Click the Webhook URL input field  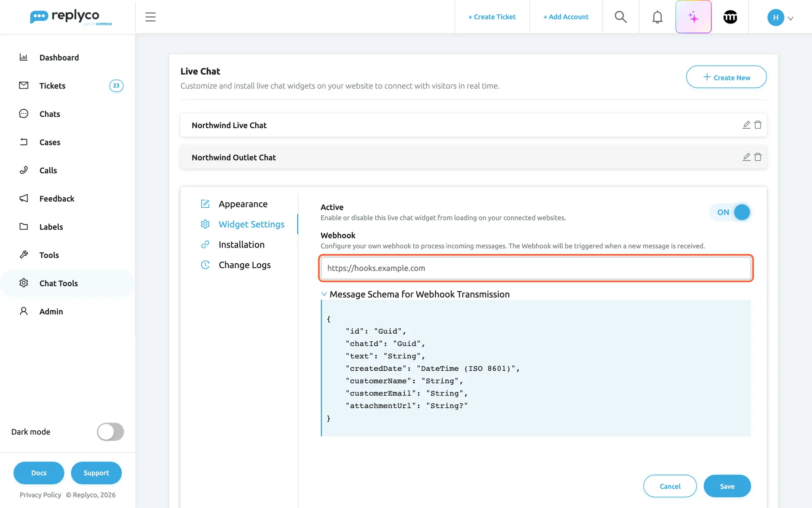pyautogui.click(x=536, y=268)
